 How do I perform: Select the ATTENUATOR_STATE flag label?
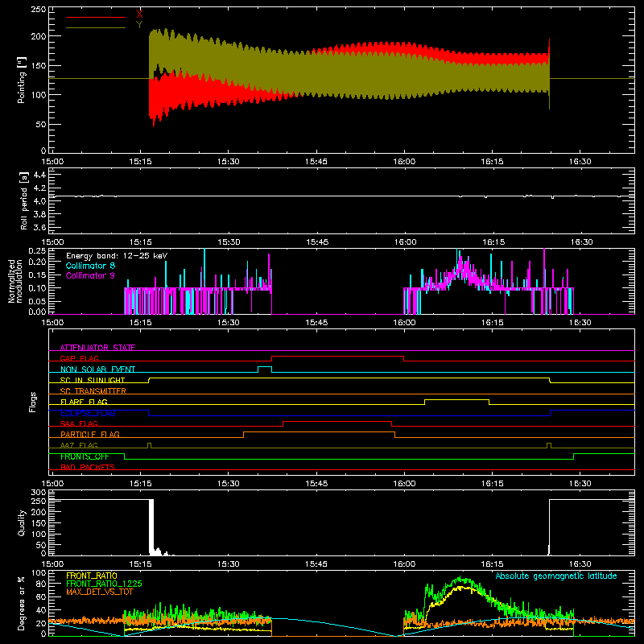coord(97,348)
